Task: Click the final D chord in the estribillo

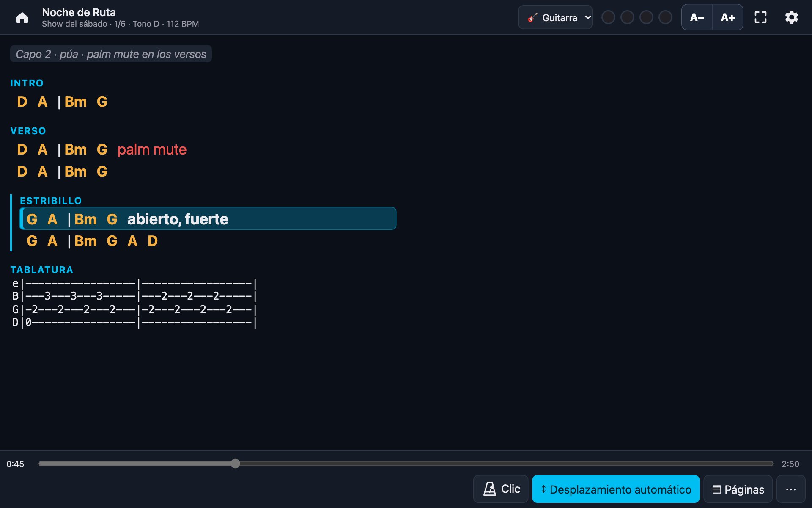Action: [153, 241]
